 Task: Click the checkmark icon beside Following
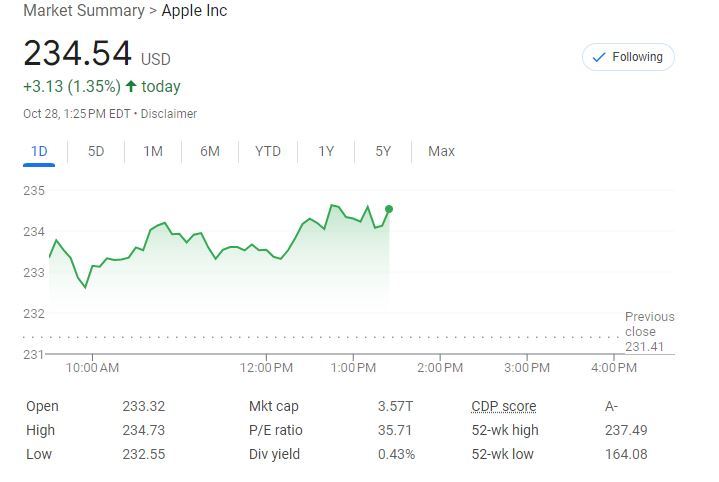point(599,57)
